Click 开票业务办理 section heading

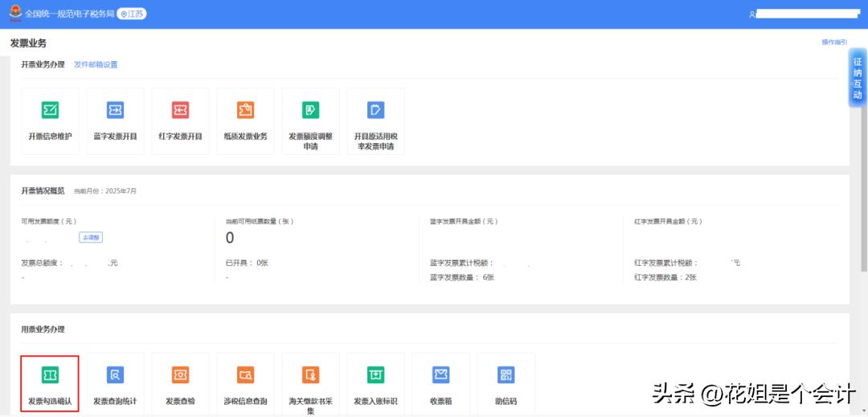point(43,65)
